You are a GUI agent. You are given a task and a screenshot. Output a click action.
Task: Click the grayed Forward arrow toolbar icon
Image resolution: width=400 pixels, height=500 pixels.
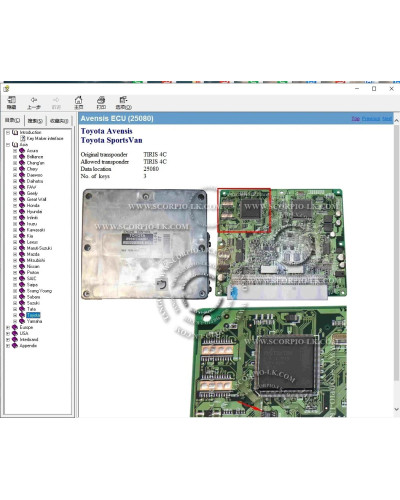(56, 100)
